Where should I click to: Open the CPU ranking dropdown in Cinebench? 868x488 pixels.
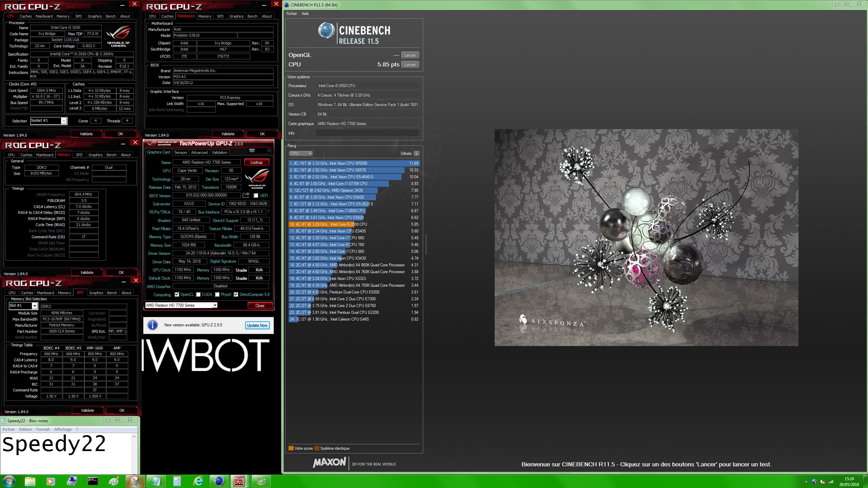coord(300,154)
